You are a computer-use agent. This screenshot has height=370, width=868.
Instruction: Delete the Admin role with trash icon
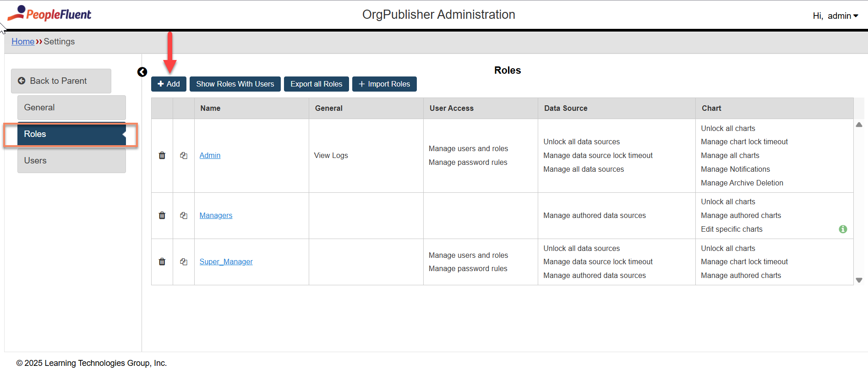(162, 155)
